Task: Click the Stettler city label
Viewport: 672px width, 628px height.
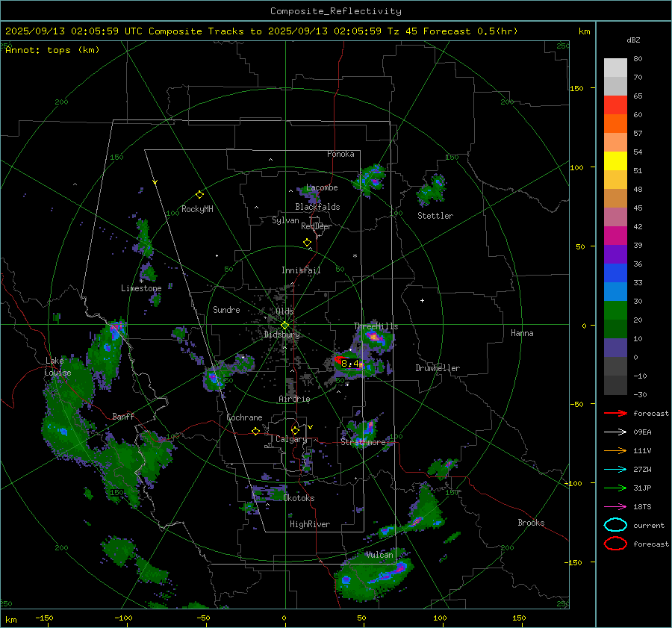Action: (x=435, y=216)
